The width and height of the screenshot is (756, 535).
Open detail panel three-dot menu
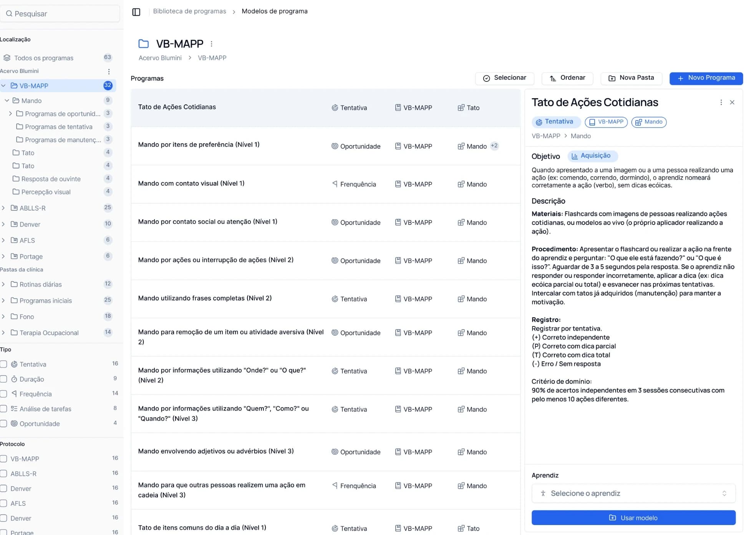click(721, 103)
